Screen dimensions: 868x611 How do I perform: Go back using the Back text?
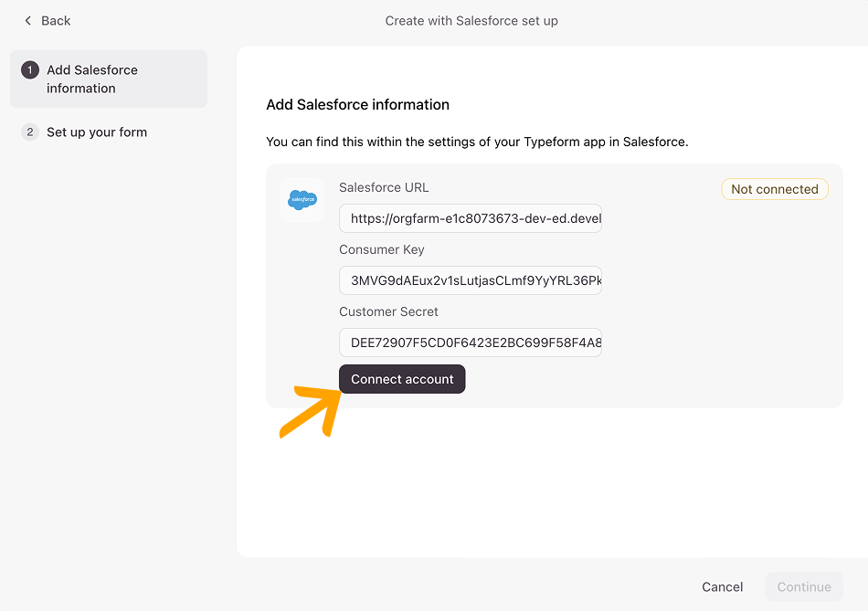pos(56,20)
